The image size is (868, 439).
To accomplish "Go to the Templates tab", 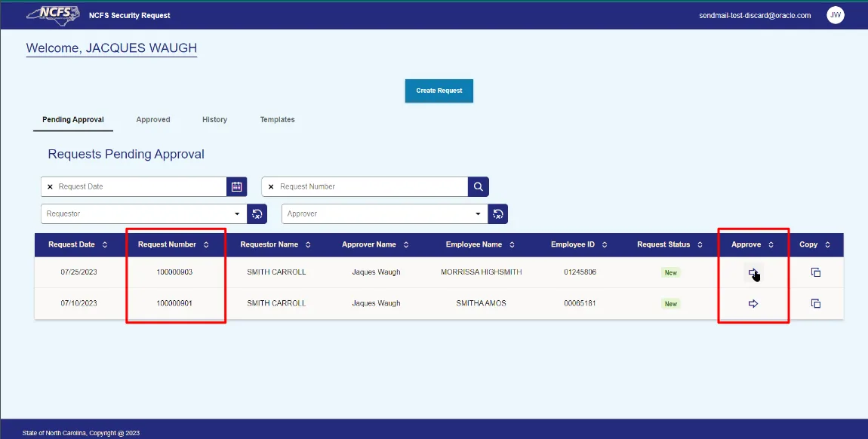I will [x=277, y=119].
